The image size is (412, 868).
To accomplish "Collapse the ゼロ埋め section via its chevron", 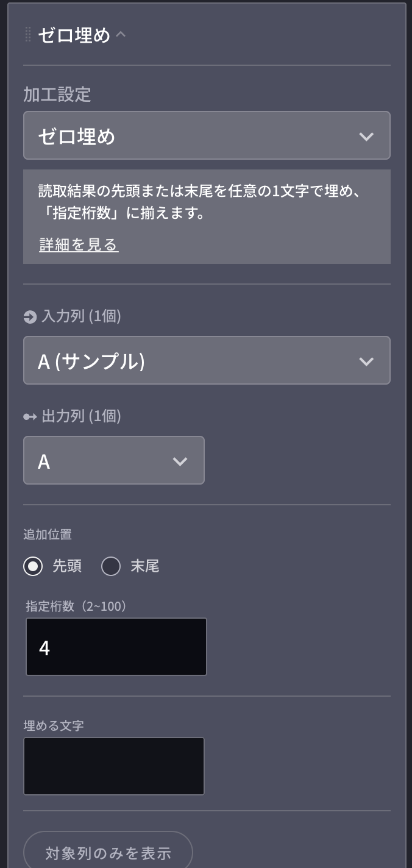I will (119, 34).
